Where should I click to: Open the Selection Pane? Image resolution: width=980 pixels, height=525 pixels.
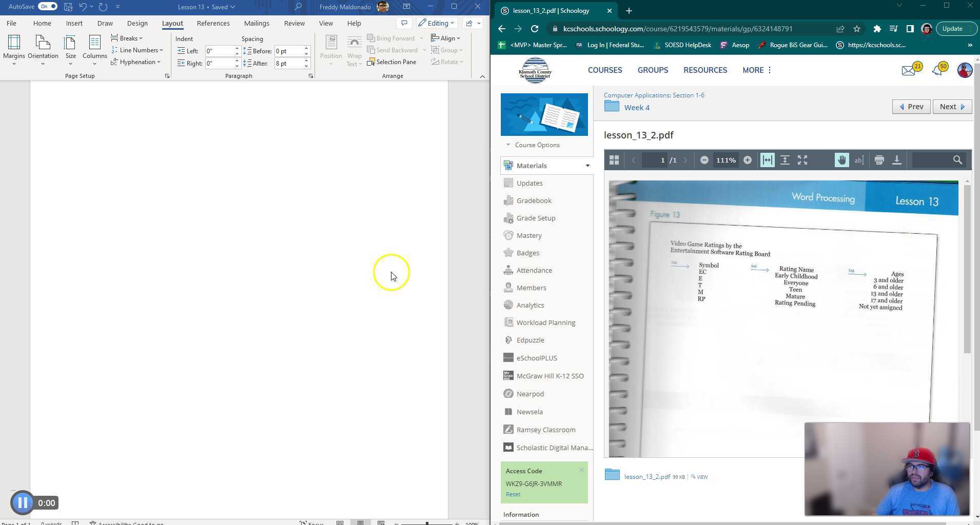391,62
